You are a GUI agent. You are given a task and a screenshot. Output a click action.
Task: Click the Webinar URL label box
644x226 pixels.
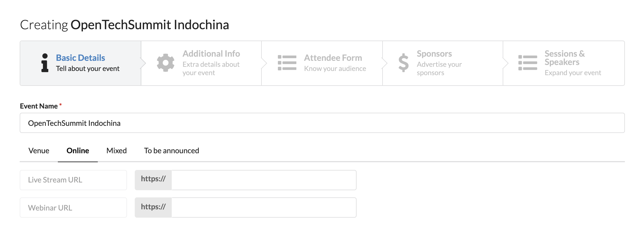click(x=73, y=208)
